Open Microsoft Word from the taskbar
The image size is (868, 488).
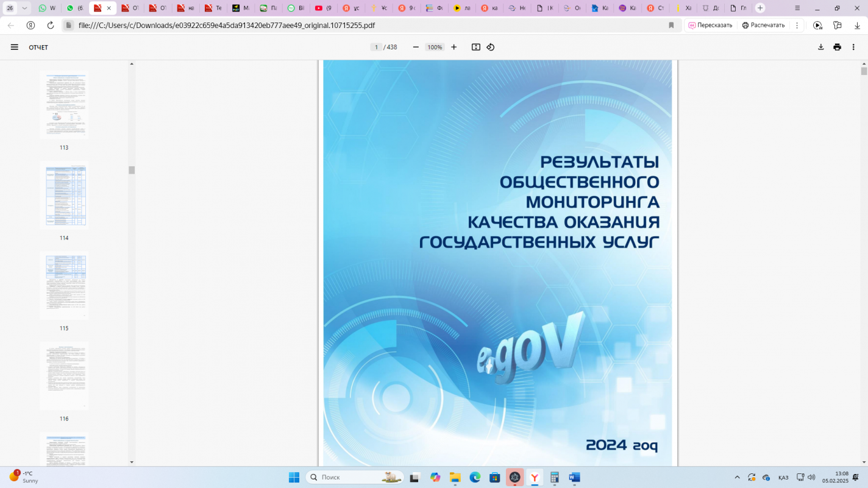pos(574,477)
